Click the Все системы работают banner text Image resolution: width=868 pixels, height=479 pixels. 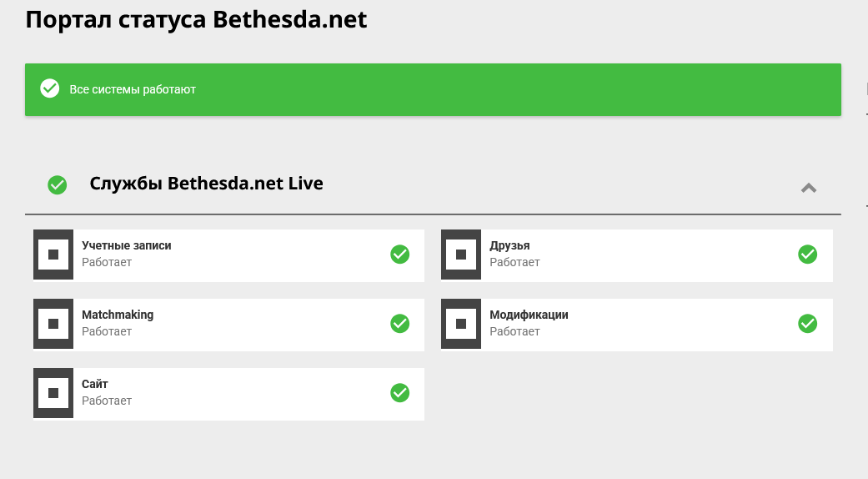133,89
